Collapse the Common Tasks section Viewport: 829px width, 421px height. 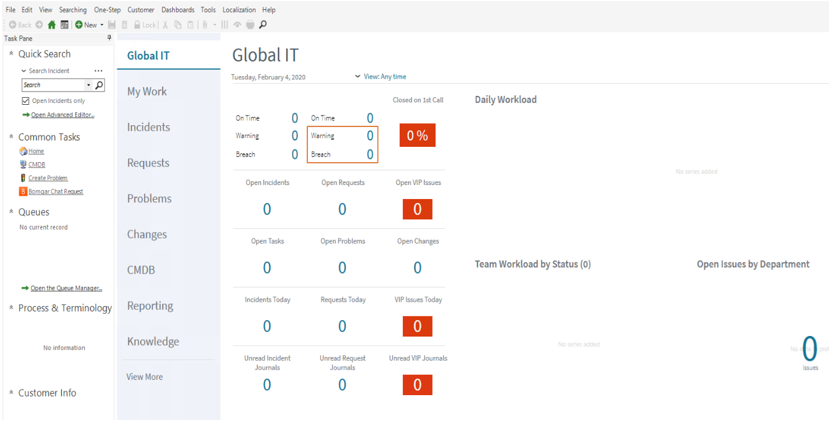coord(11,137)
